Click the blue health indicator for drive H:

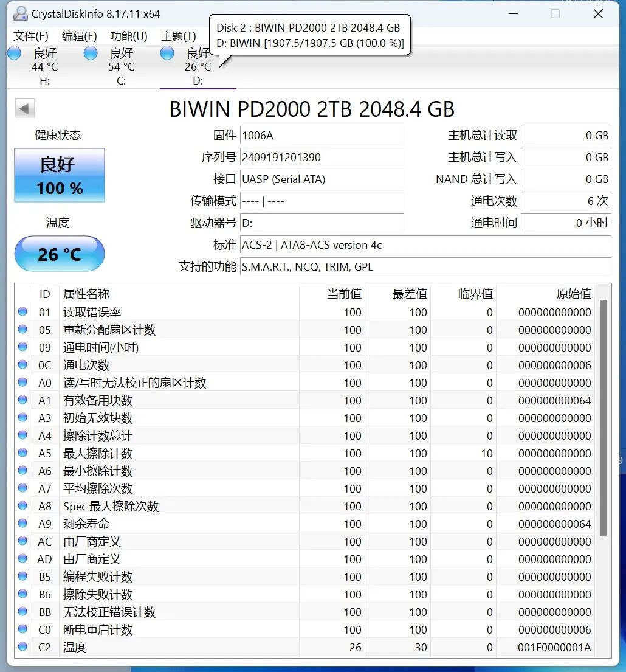[13, 53]
